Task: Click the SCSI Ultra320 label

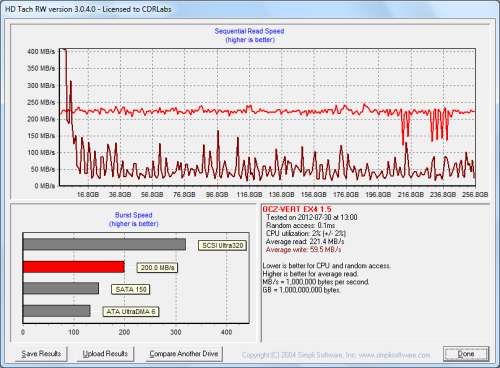Action: click(x=223, y=246)
